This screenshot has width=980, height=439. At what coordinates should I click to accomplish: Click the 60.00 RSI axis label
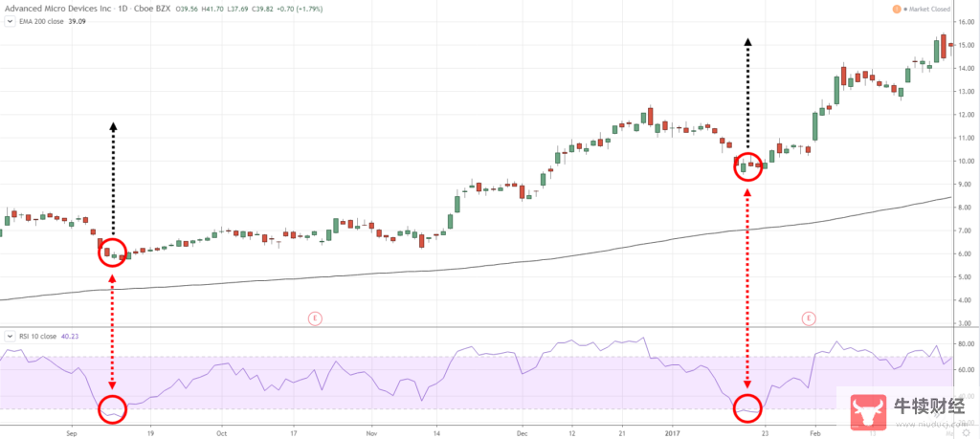[x=966, y=370]
